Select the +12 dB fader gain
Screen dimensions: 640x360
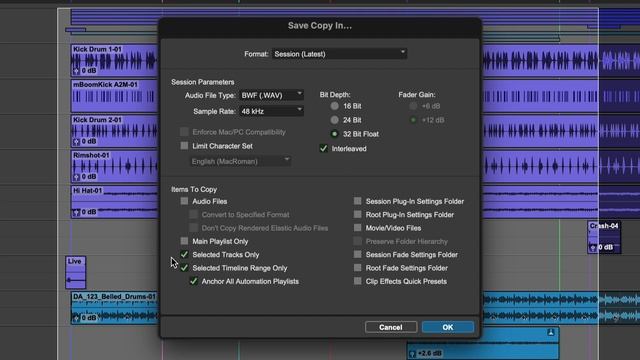(x=413, y=120)
